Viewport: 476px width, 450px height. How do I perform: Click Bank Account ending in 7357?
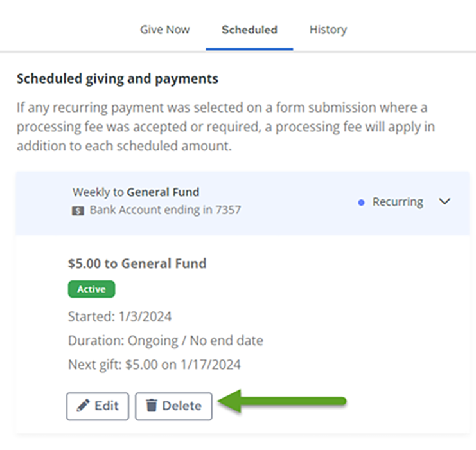pos(165,210)
